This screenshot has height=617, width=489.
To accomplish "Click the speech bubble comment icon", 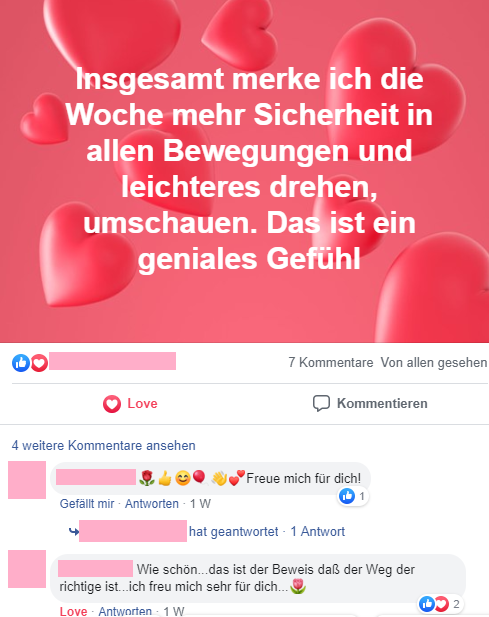I will pyautogui.click(x=321, y=403).
